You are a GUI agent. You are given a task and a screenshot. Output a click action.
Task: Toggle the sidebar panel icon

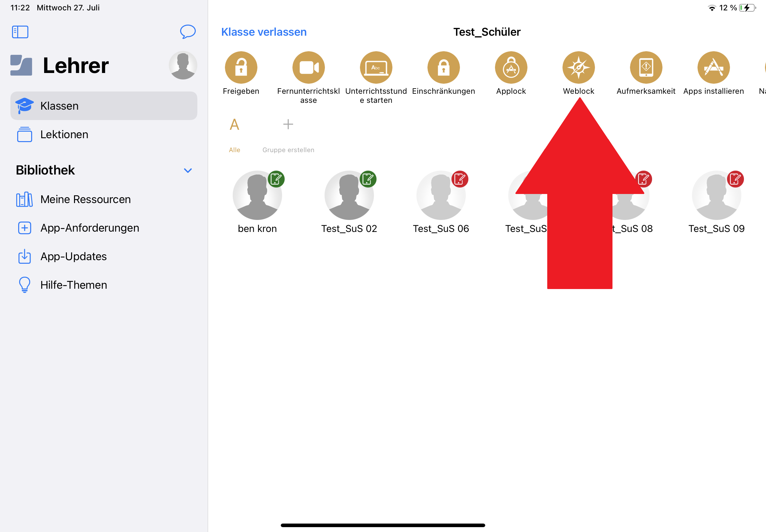pos(20,32)
